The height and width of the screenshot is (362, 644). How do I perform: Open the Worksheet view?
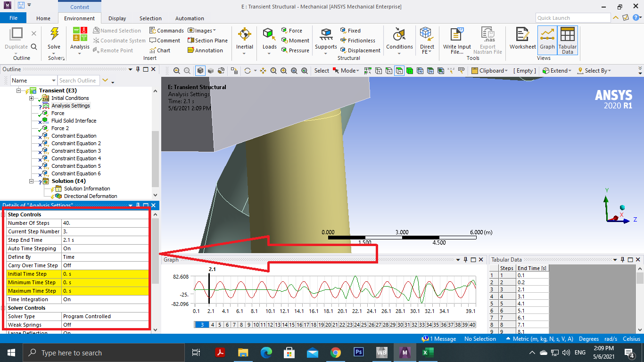[x=522, y=39]
